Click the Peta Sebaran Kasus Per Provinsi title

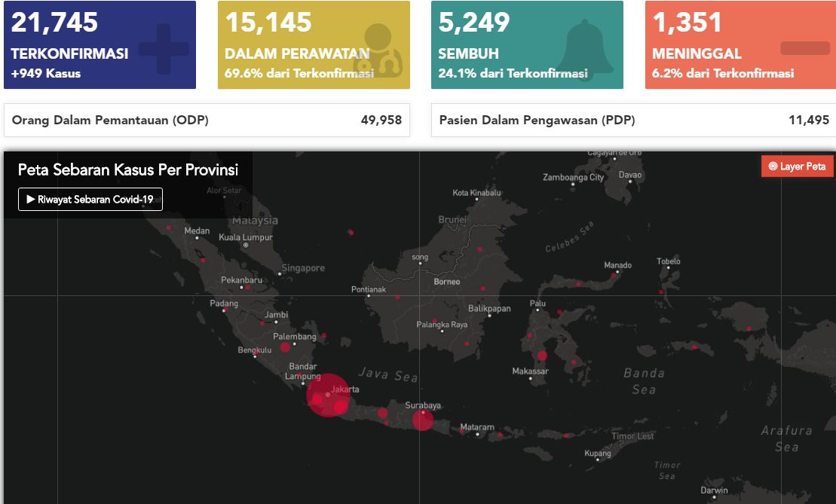click(128, 170)
